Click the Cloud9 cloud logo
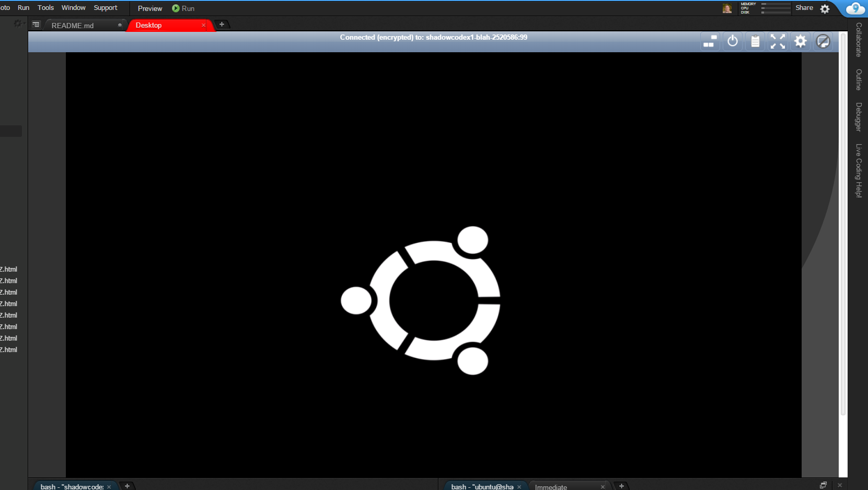 (x=854, y=8)
